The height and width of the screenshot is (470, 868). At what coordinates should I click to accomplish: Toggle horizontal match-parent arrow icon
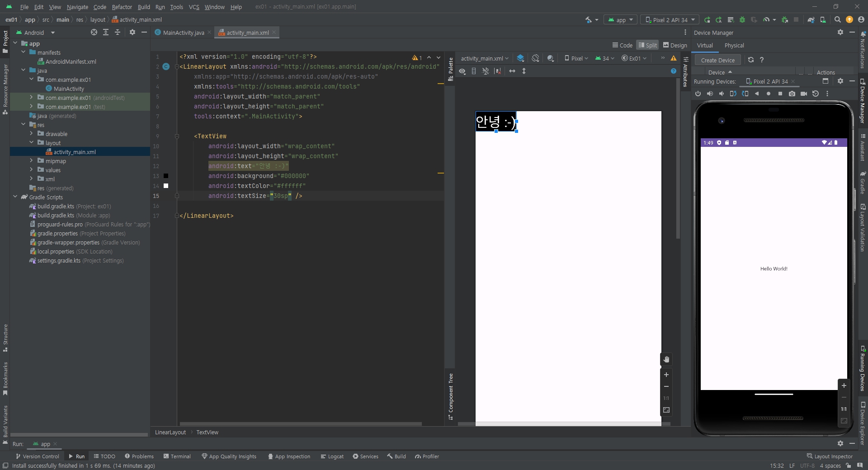click(512, 71)
